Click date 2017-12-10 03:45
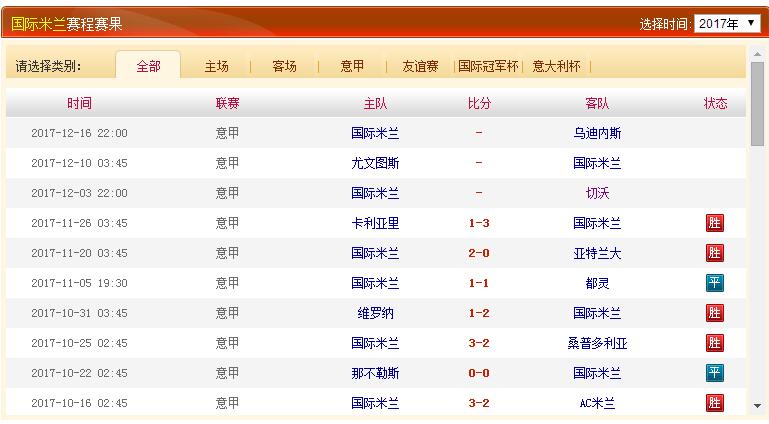 coord(79,163)
